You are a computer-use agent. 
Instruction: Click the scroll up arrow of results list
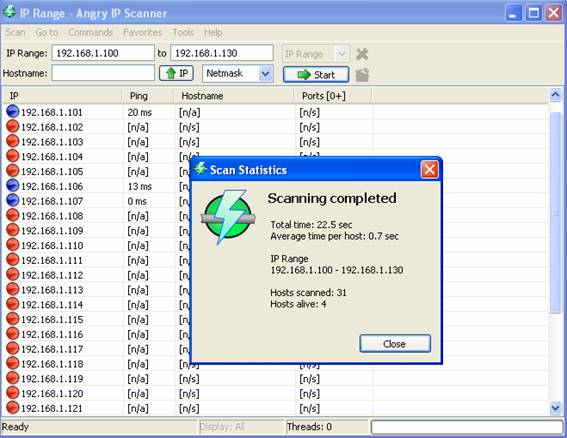(x=555, y=94)
